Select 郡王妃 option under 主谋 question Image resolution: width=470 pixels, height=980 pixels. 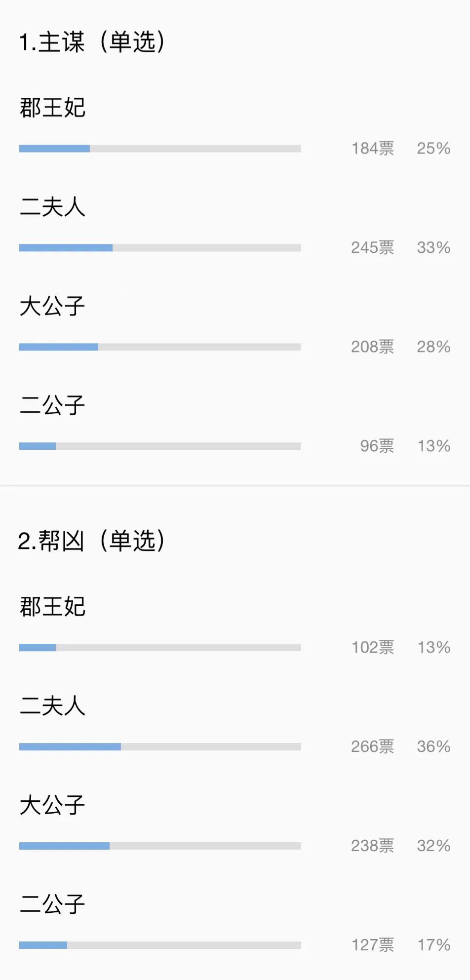pyautogui.click(x=52, y=108)
